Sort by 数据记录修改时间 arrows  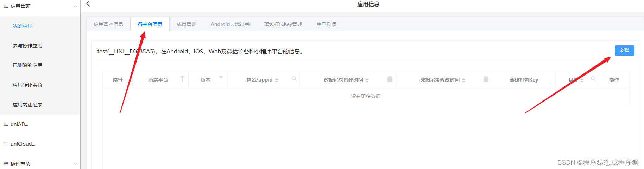463,80
